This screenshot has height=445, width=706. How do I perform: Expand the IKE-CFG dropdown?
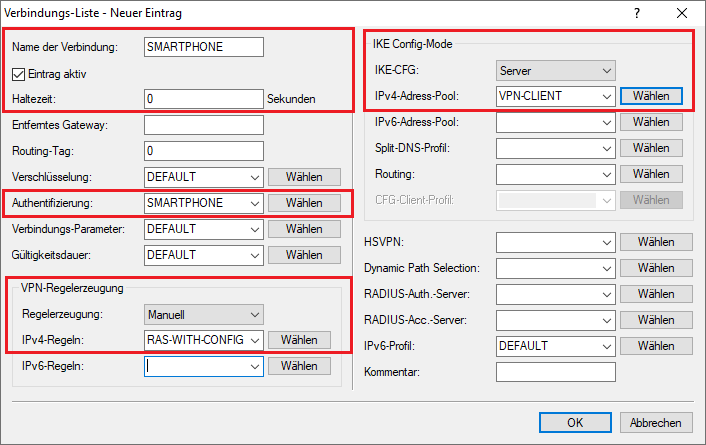(x=555, y=71)
